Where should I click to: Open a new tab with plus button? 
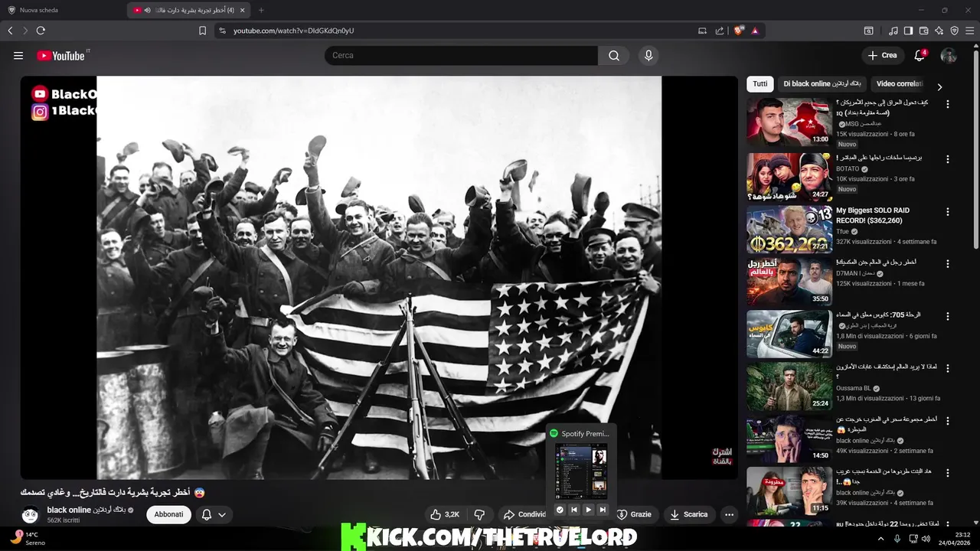point(261,10)
